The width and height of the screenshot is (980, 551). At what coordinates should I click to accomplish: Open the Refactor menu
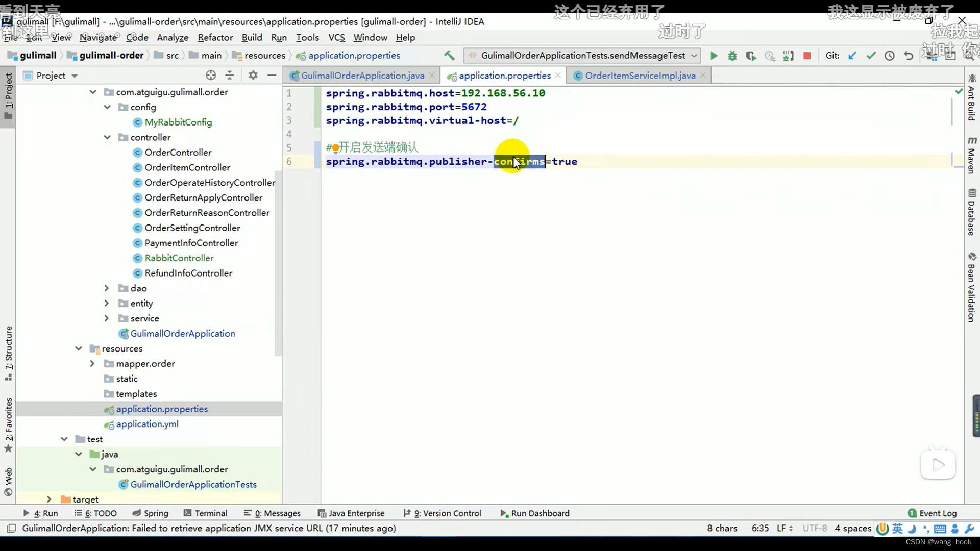pyautogui.click(x=215, y=37)
